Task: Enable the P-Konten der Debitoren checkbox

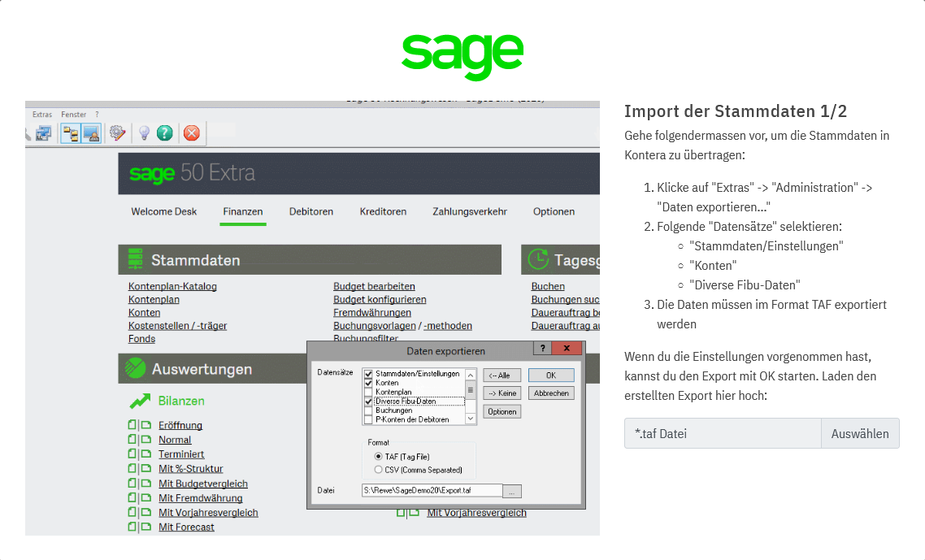Action: 369,419
